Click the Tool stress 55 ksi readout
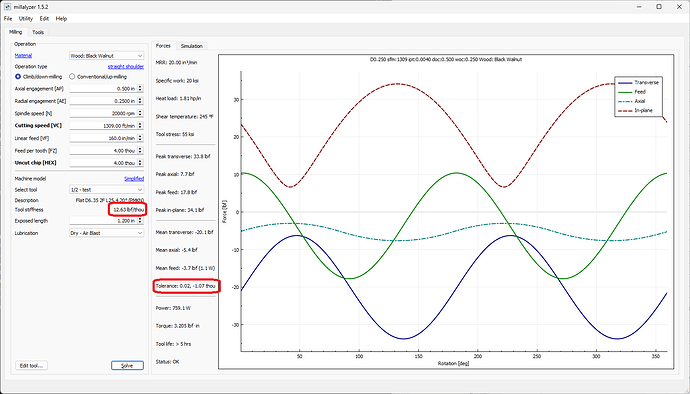Screen dimensions: 690x394 (175, 134)
